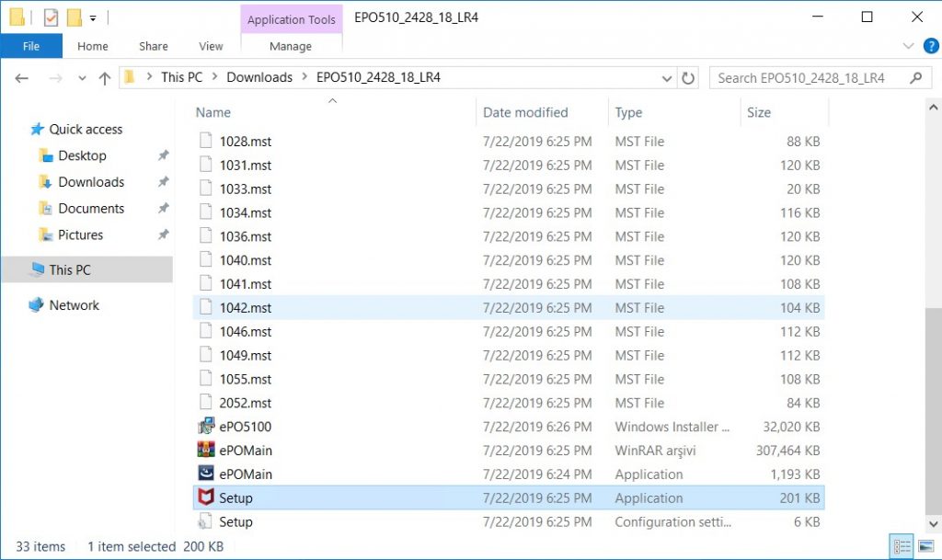Click the 1034.mst file icon

click(x=205, y=211)
